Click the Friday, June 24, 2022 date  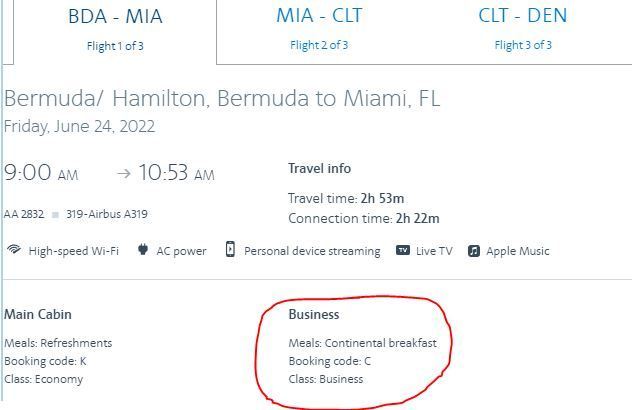[80, 127]
